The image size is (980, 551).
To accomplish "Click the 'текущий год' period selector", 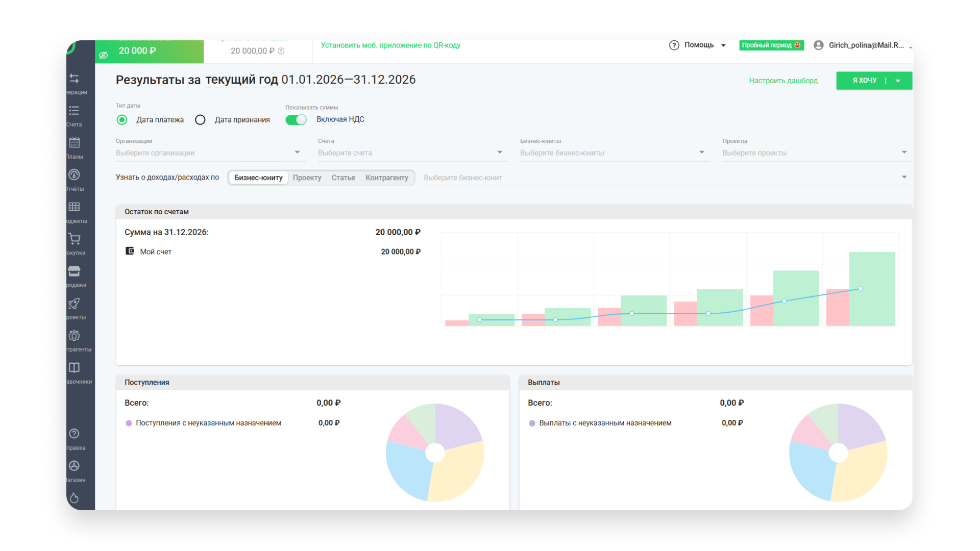I will [241, 80].
